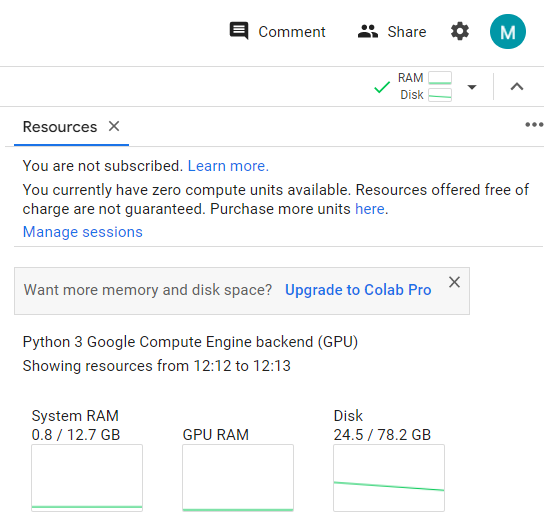
Task: Select the Resources tab
Action: pos(60,127)
